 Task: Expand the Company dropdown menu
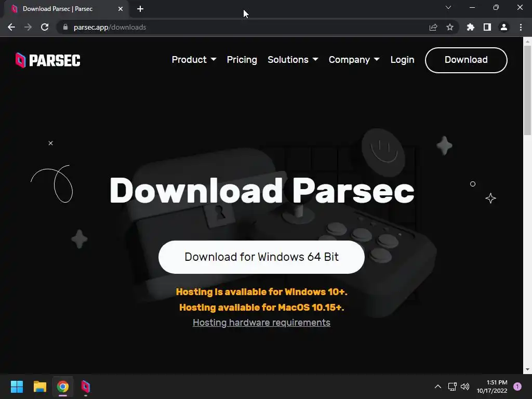pyautogui.click(x=354, y=60)
